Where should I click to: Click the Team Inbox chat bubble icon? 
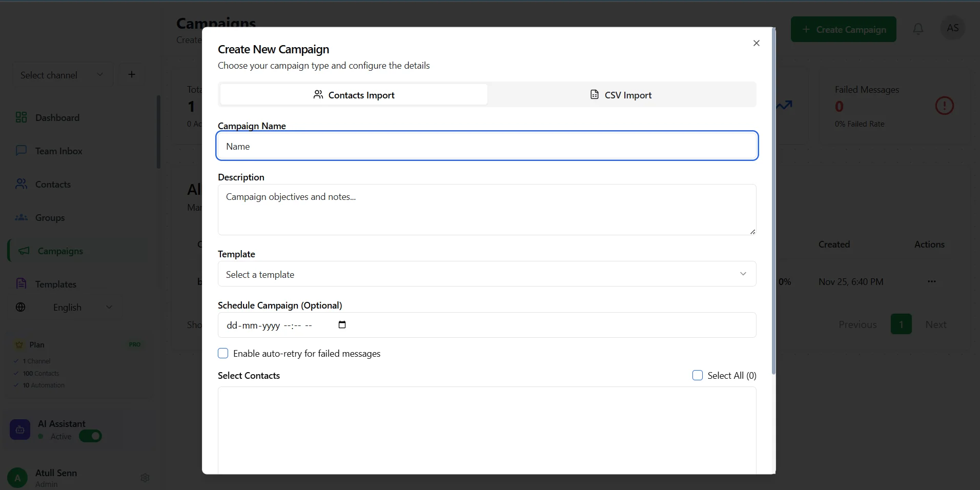(21, 151)
